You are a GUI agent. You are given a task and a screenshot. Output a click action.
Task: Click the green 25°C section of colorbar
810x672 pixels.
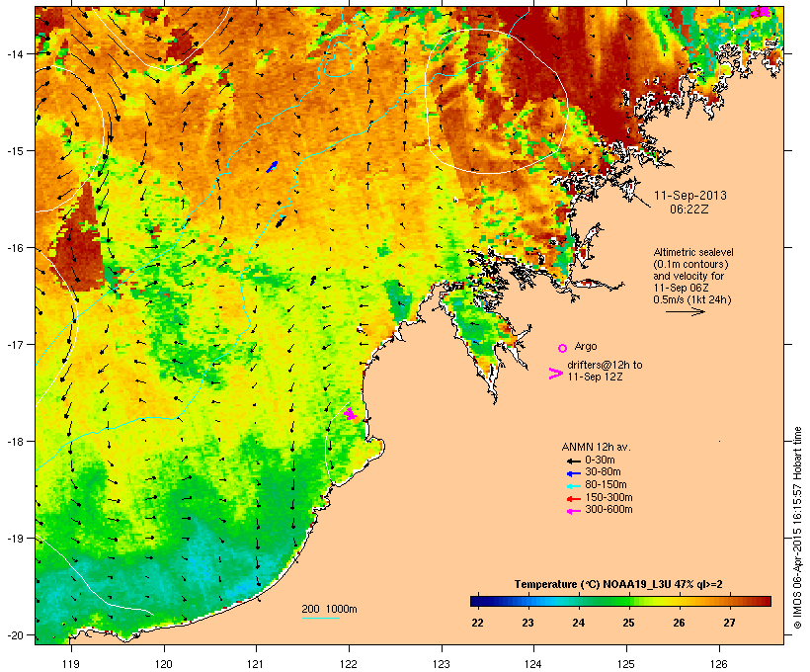pyautogui.click(x=628, y=601)
